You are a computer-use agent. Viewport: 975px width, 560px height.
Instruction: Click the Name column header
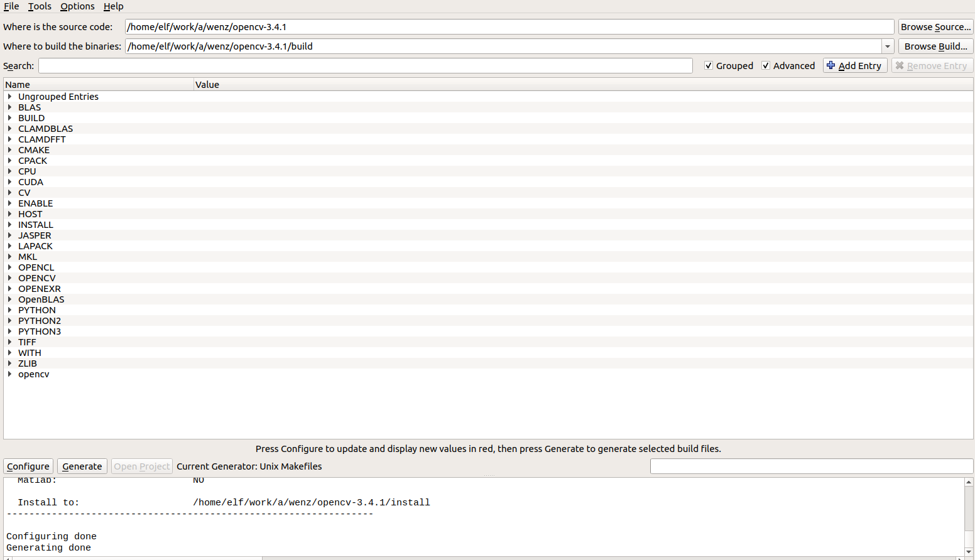99,85
